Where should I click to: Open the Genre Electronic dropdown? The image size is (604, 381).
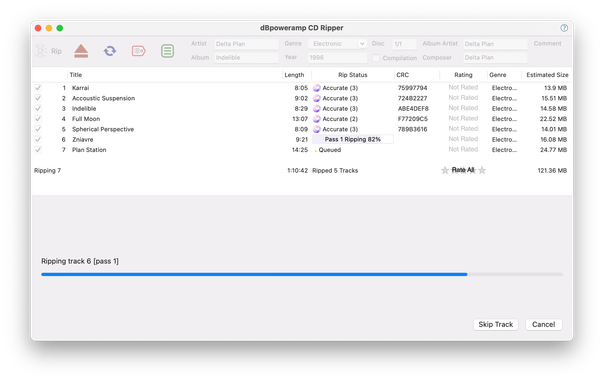click(337, 44)
